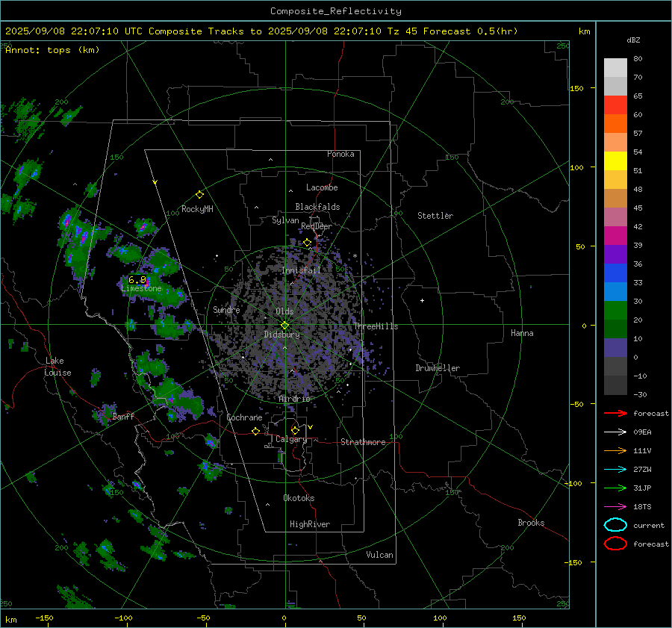Viewport: 672px width, 628px height.
Task: Click the yellow diamond marker below Cochrane
Action: tap(256, 431)
